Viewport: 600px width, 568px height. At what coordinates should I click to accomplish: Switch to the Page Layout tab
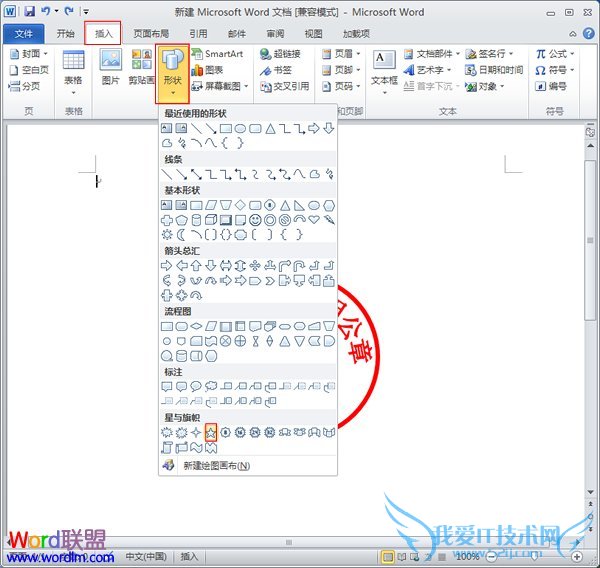(151, 34)
